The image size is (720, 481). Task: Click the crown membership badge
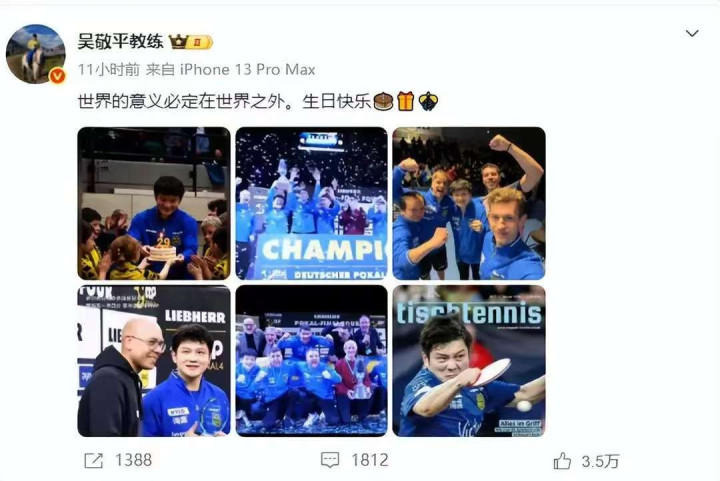(191, 42)
